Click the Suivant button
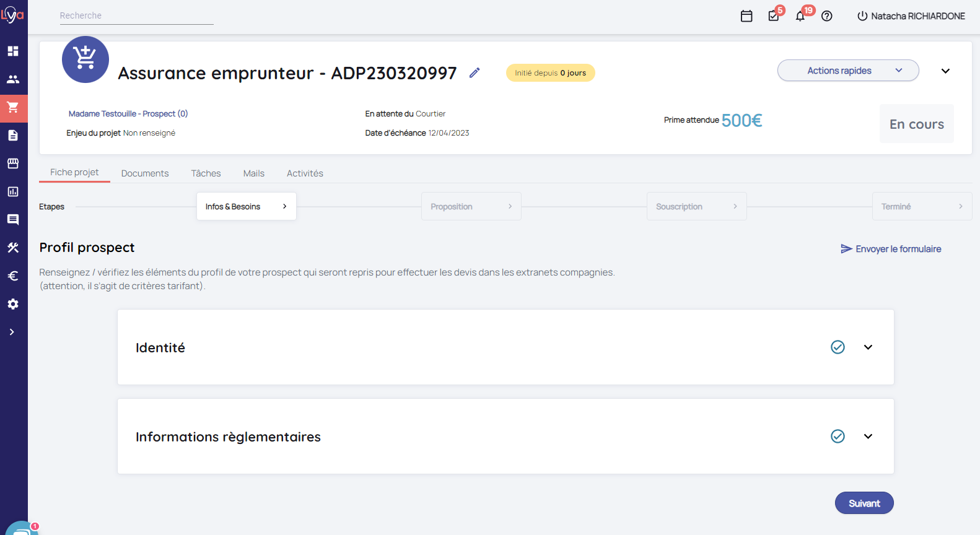The height and width of the screenshot is (535, 980). (x=864, y=503)
